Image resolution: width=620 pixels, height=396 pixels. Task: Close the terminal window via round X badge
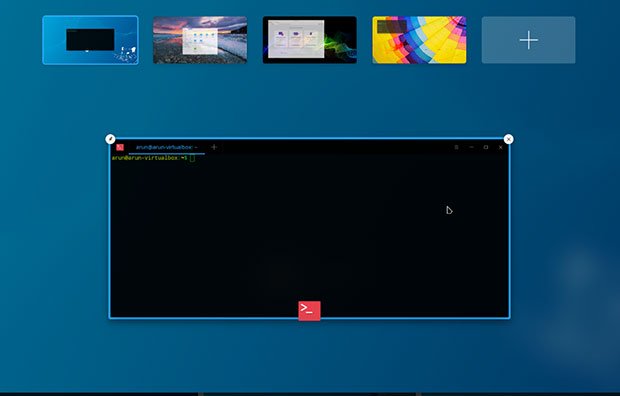pyautogui.click(x=508, y=139)
